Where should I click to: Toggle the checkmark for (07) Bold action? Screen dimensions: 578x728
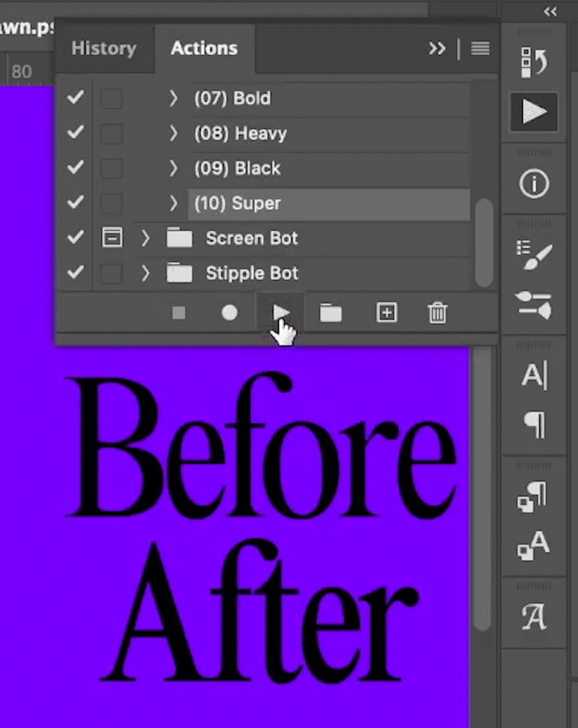click(x=76, y=98)
